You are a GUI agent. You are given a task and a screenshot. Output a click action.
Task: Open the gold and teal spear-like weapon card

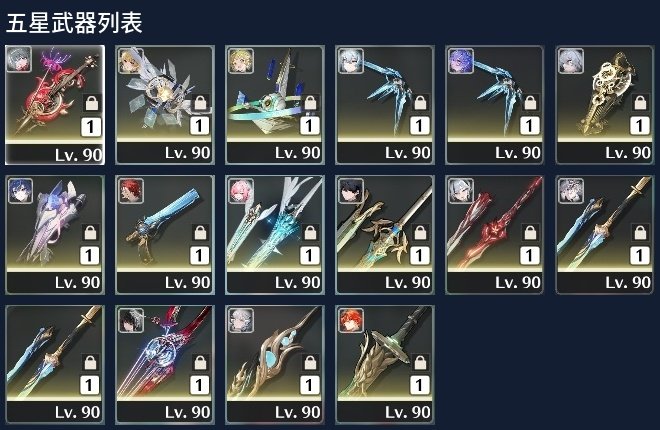tap(275, 364)
